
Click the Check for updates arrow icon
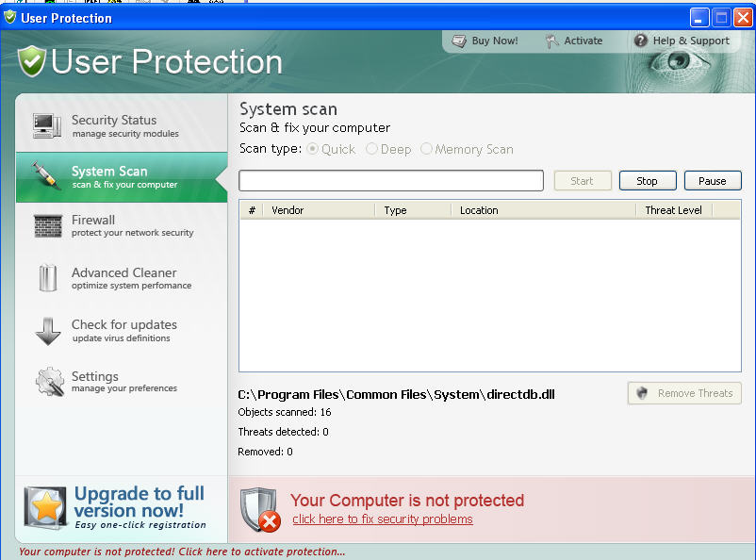[46, 331]
